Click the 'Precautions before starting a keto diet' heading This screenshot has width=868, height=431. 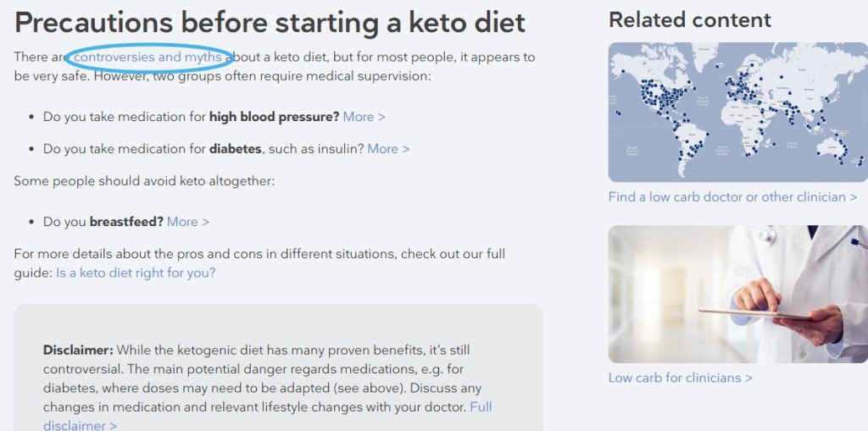[270, 22]
